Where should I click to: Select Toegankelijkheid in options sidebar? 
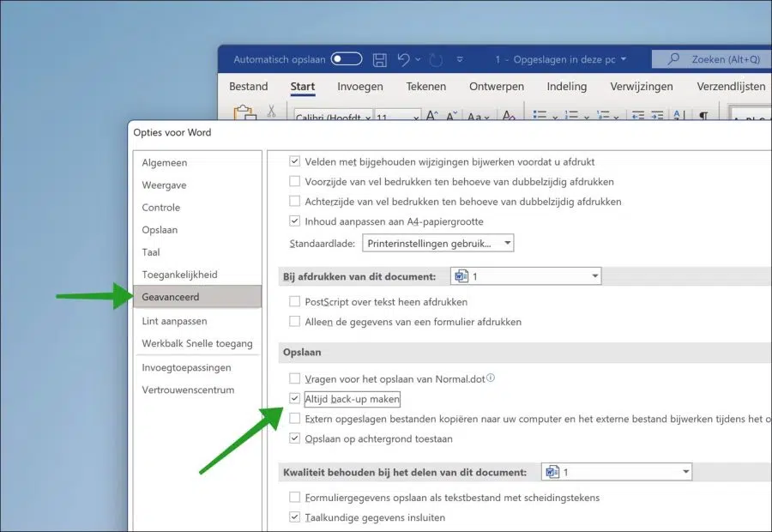197,275
